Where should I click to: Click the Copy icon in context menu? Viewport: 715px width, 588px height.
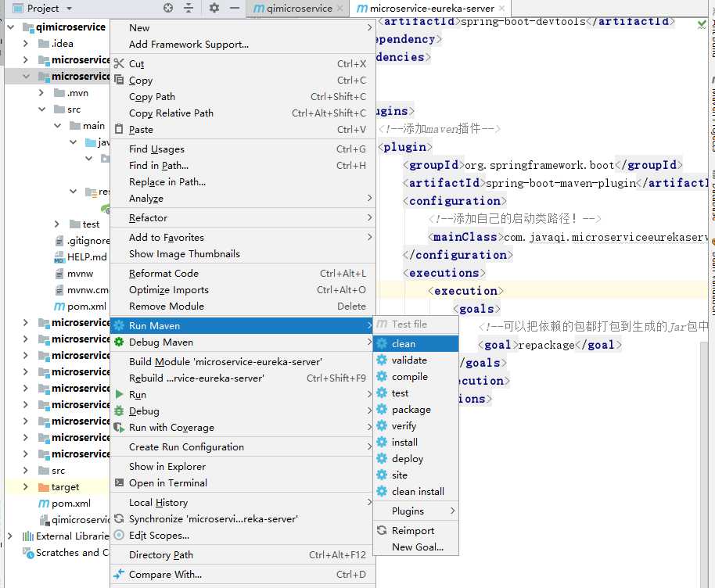click(x=119, y=80)
